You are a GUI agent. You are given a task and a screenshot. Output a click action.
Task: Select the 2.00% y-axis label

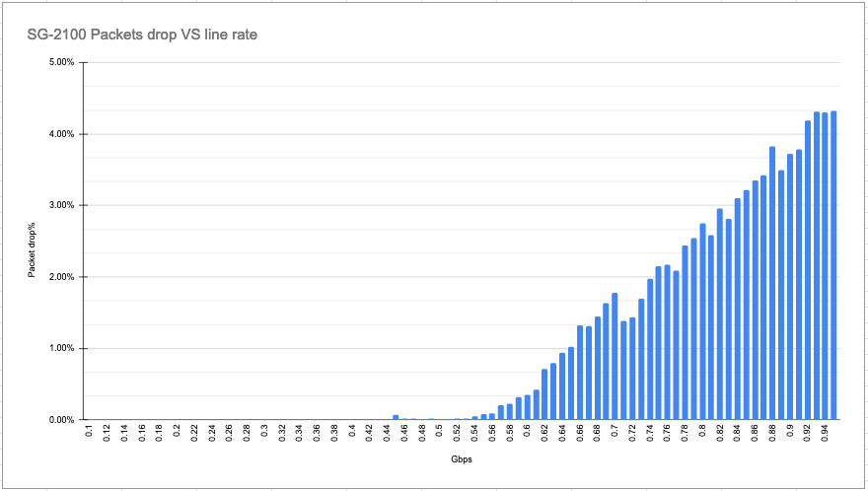tap(61, 277)
